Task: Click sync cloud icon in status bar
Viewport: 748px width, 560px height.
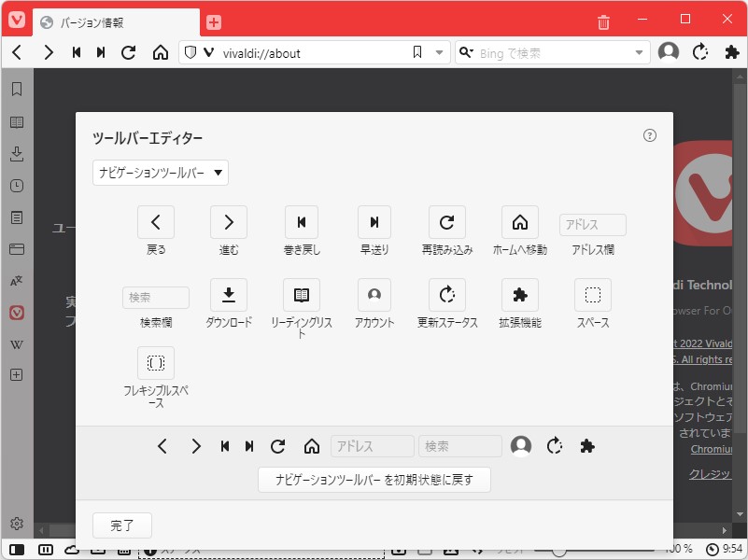Action: [x=72, y=550]
